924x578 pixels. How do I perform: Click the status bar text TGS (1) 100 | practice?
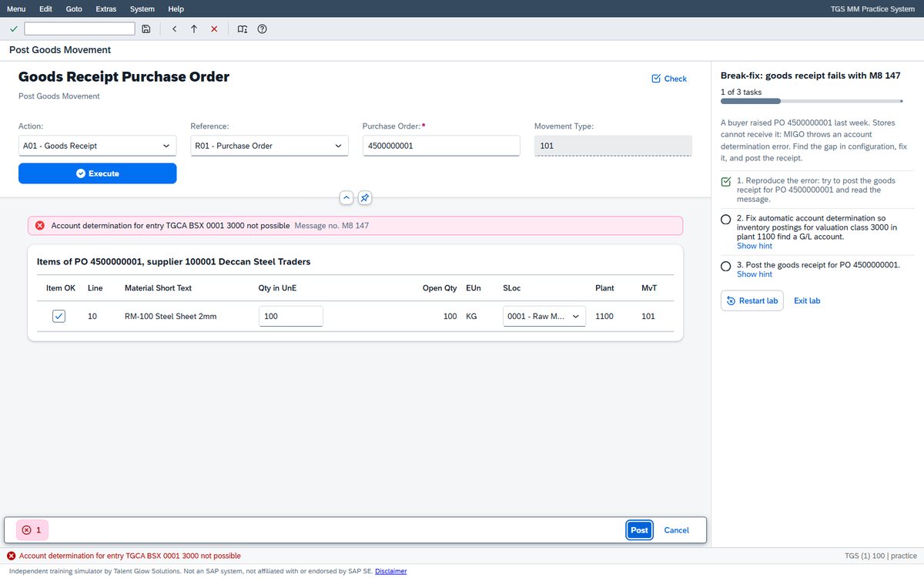pos(881,556)
